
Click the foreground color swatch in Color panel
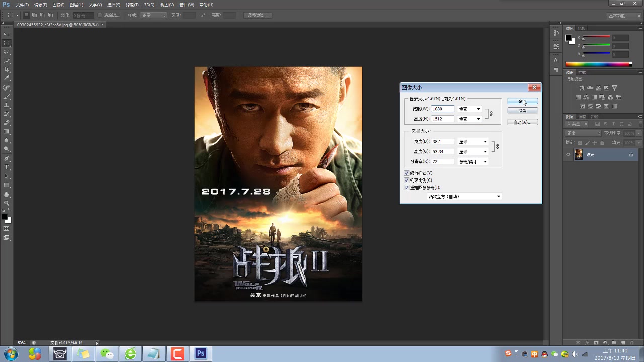click(568, 38)
